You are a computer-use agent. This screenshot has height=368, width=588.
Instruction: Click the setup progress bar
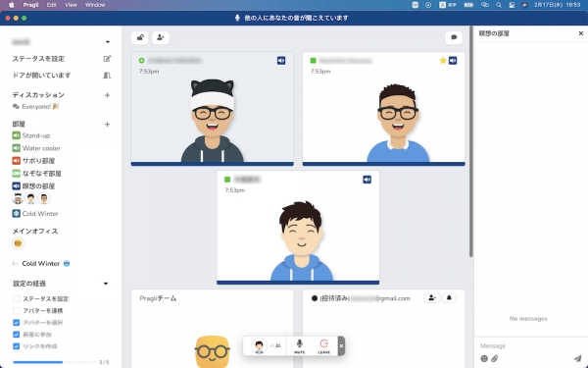(54, 362)
